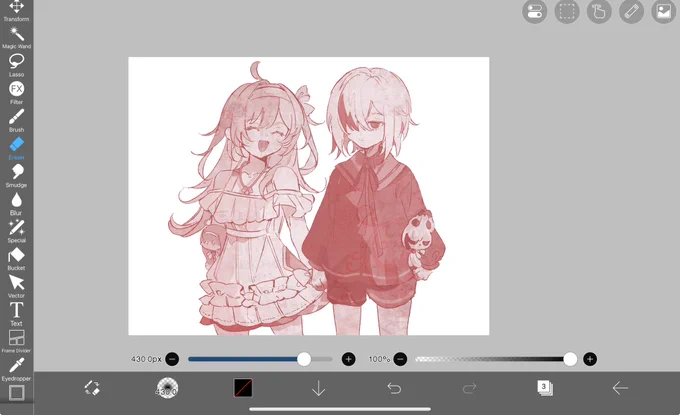Activate the Blur tool
The width and height of the screenshot is (680, 415).
16,204
